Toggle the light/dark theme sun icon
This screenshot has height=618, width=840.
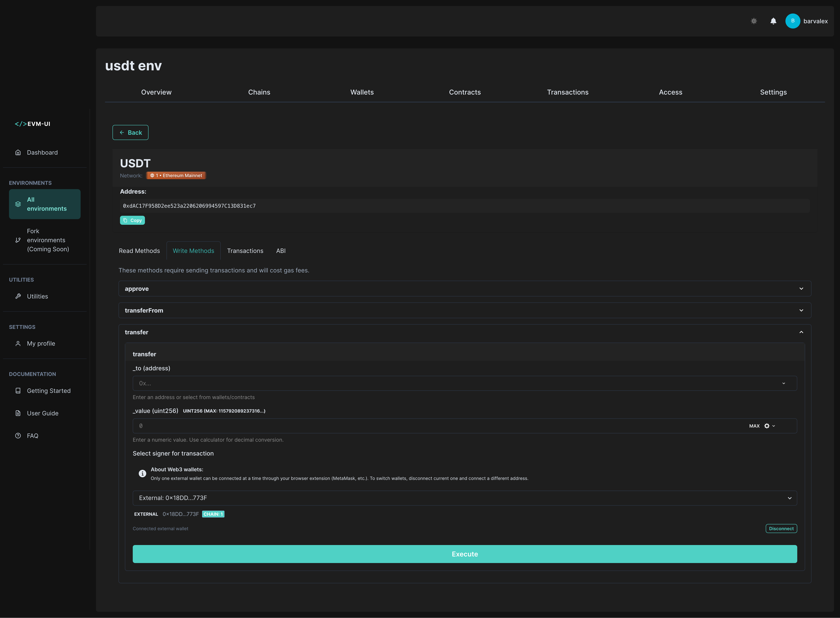coord(754,21)
